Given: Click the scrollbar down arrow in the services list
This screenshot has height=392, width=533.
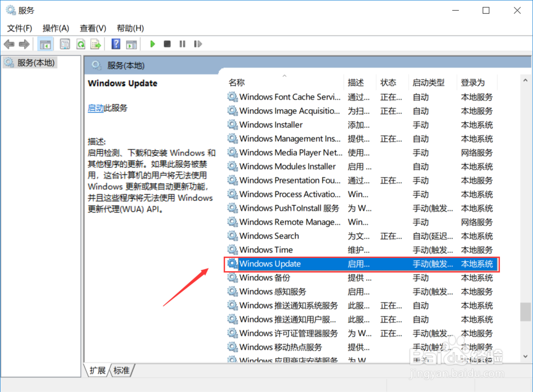Looking at the screenshot, I should [525, 356].
